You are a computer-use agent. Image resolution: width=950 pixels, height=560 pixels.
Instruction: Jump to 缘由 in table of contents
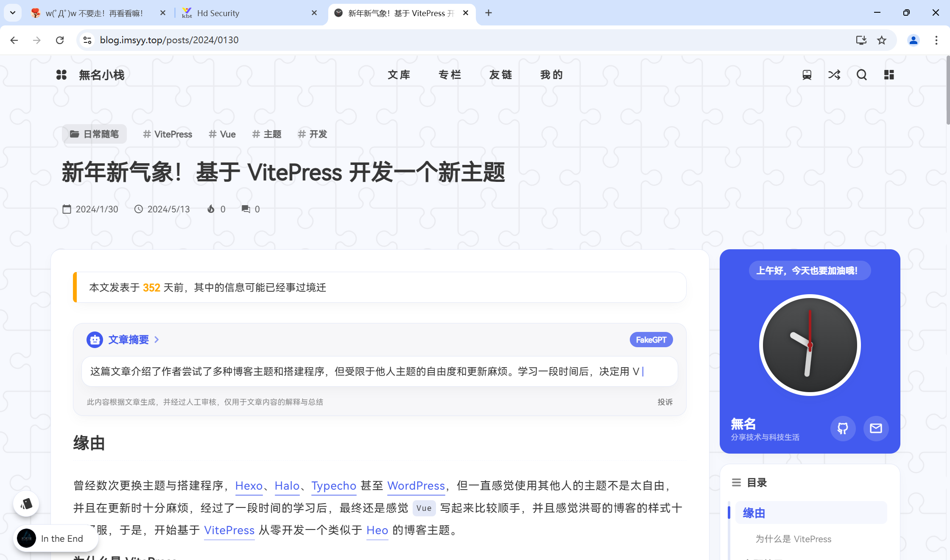[811, 513]
